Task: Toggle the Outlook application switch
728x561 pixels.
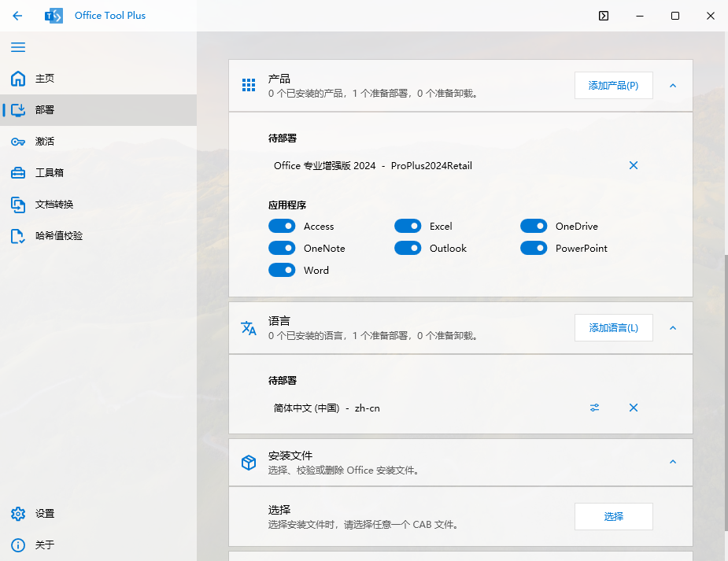Action: pyautogui.click(x=408, y=248)
